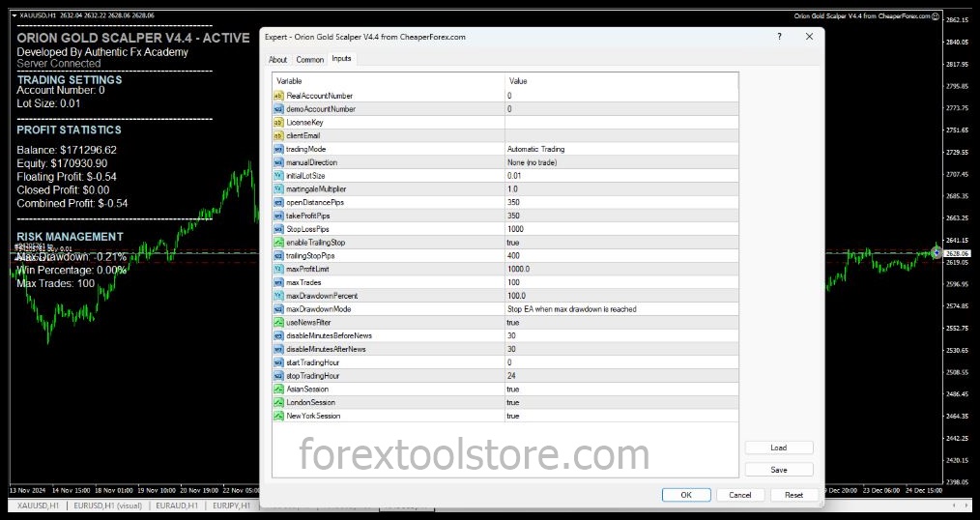This screenshot has height=520, width=980.
Task: Click the startTradingHour row icon
Action: pos(278,362)
